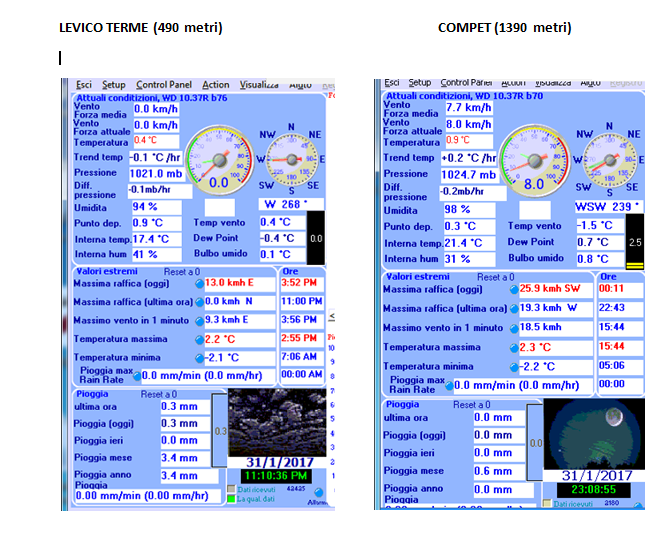Click blue dot next to 18.5 kmh value
Viewport: 670px width, 540px height.
[x=513, y=328]
